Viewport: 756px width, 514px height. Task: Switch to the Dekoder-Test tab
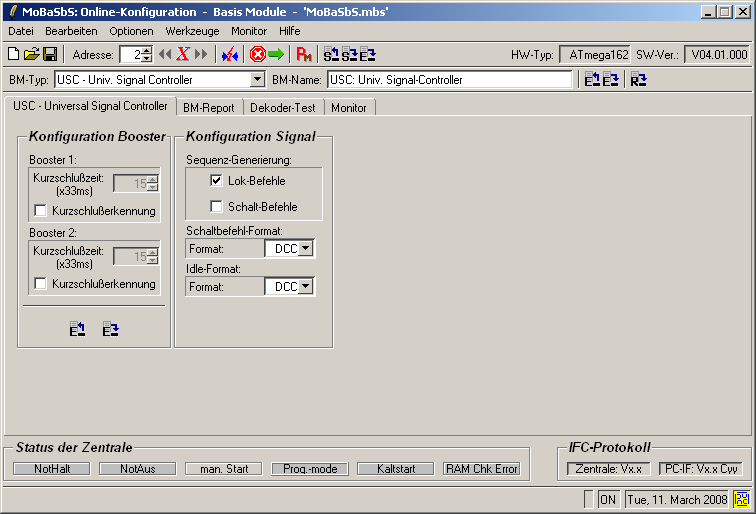(x=282, y=108)
